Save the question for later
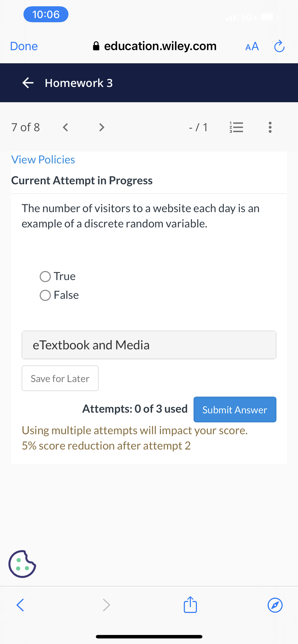This screenshot has width=298, height=644. click(x=60, y=378)
